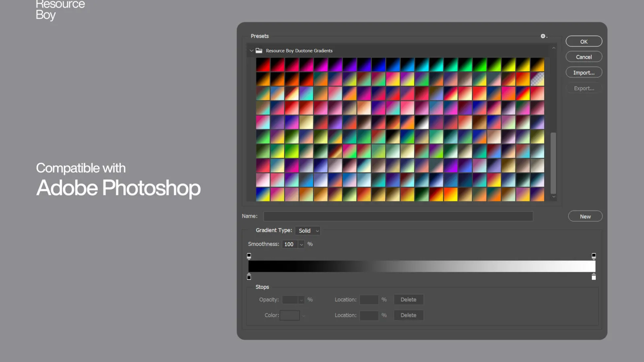
Task: Create a gradient with the New button
Action: 585,216
